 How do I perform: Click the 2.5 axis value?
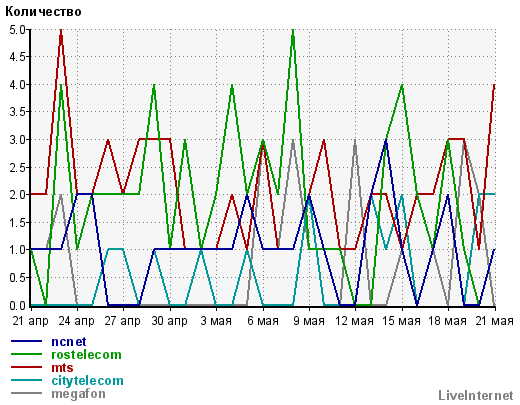pyautogui.click(x=17, y=168)
